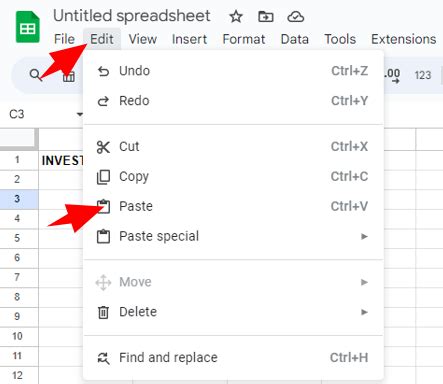Viewport: 443px width, 384px height.
Task: Open the name box dropdown arrow
Action: pos(80,114)
